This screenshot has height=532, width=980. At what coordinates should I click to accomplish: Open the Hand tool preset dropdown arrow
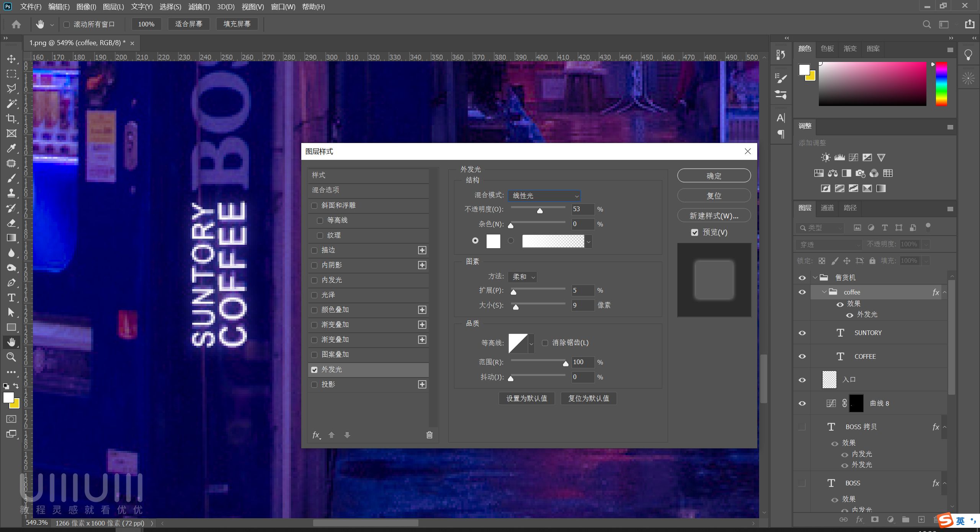(52, 24)
